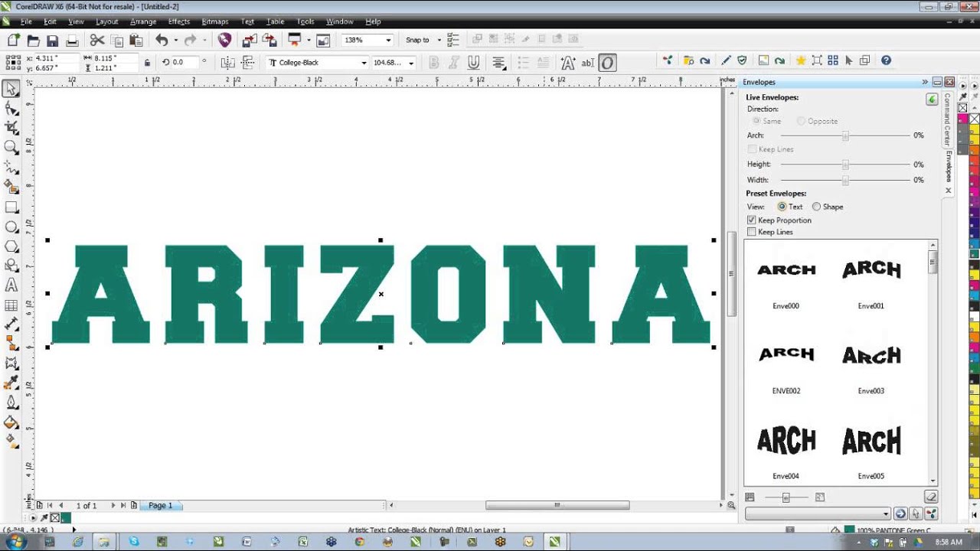Select the Shape view radio button

click(x=816, y=207)
